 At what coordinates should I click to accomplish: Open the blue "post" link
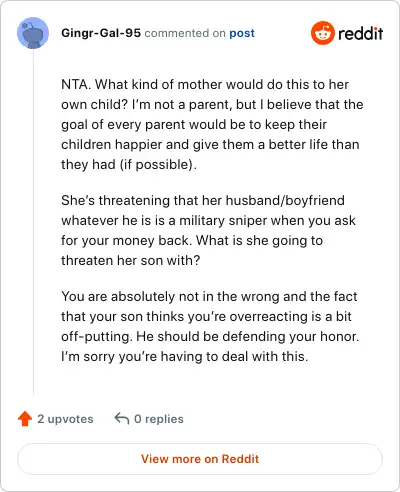[242, 33]
